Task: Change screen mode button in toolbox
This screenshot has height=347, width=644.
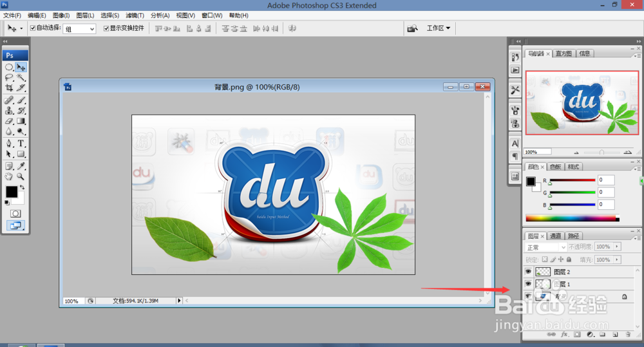Action: pos(15,225)
